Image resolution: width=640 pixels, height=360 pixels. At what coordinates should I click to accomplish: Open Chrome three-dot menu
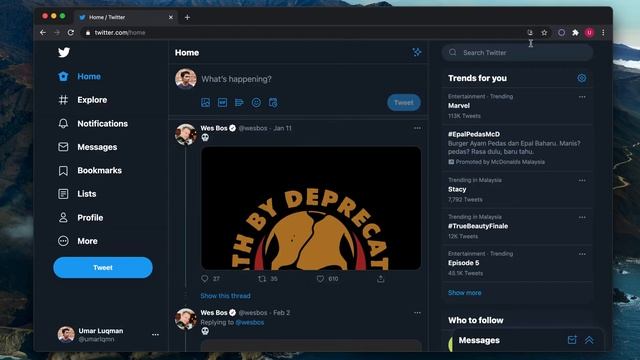pyautogui.click(x=603, y=33)
